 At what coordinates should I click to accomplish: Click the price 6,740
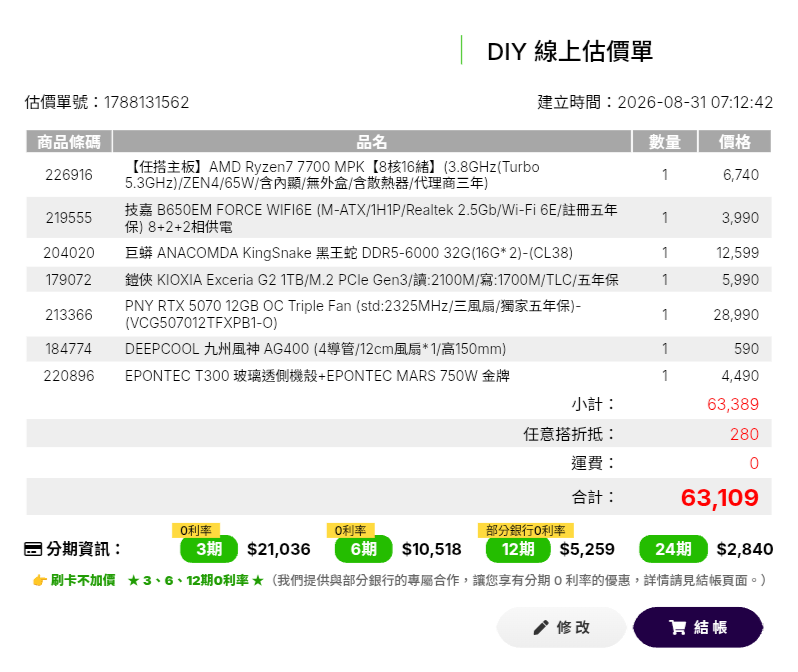click(x=740, y=175)
